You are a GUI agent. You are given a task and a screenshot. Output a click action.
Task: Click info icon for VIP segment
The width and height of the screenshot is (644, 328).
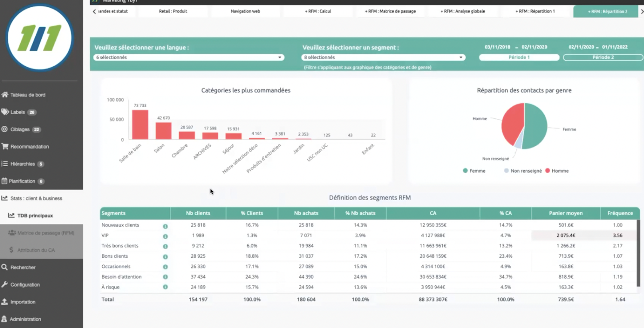pyautogui.click(x=165, y=236)
